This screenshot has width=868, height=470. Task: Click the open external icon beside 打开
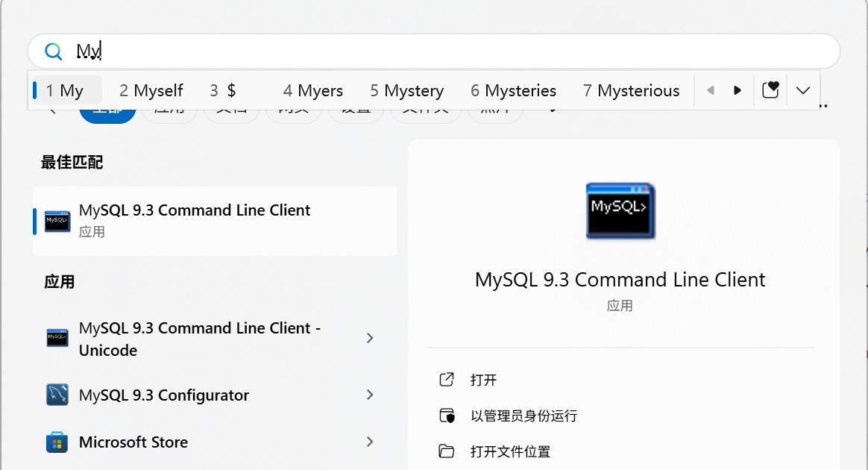[447, 379]
